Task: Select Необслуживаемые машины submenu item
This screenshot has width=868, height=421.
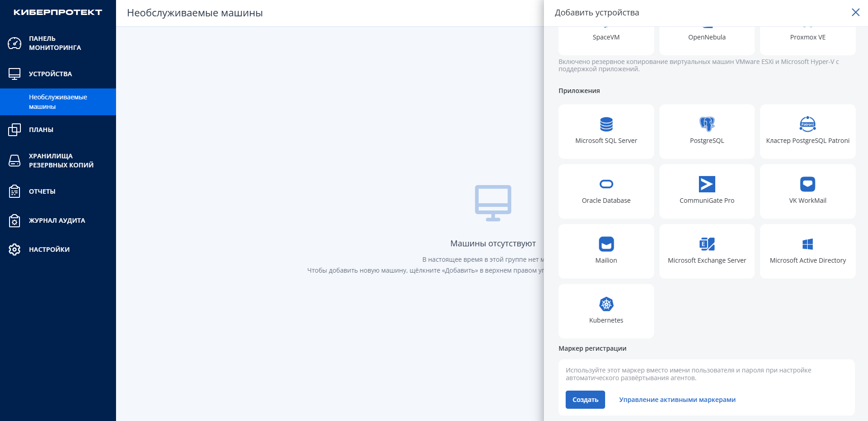Action: (x=58, y=102)
